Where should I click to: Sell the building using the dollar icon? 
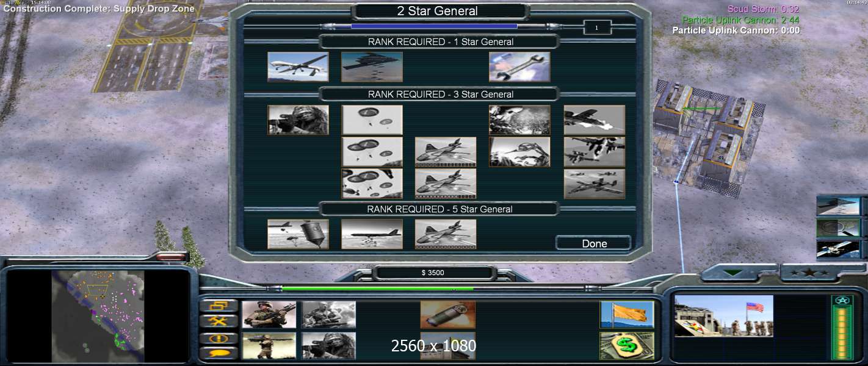point(627,345)
